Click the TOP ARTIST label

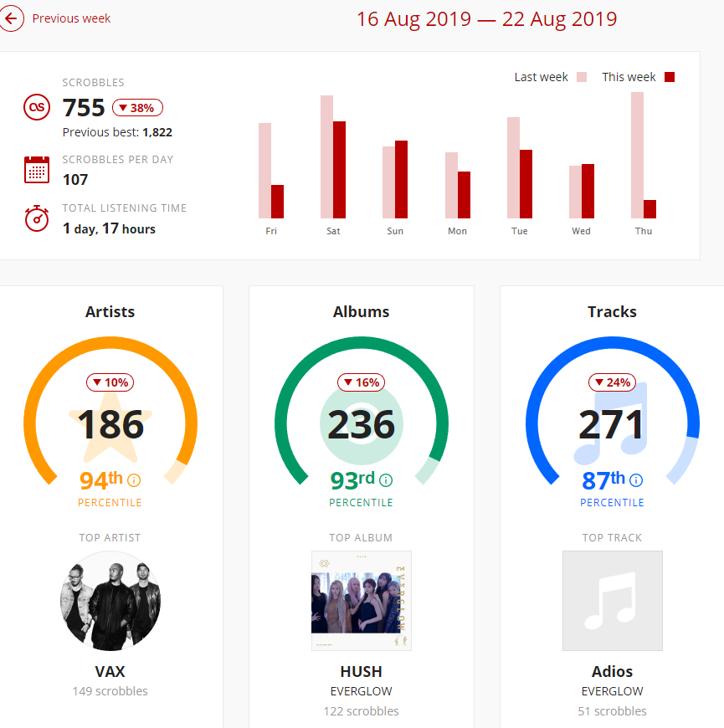tap(110, 538)
